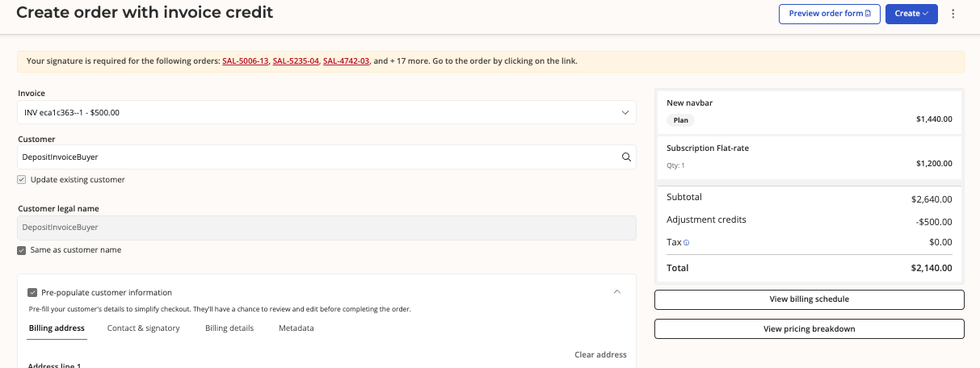
Task: Open order link SAL-5006-13
Action: pyautogui.click(x=246, y=61)
